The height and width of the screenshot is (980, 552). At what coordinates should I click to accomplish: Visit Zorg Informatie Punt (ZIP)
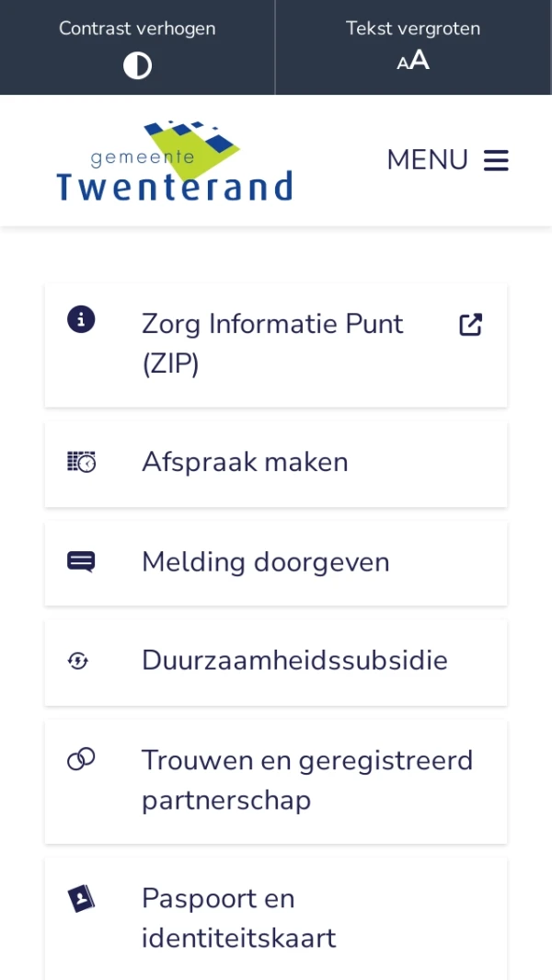[272, 342]
